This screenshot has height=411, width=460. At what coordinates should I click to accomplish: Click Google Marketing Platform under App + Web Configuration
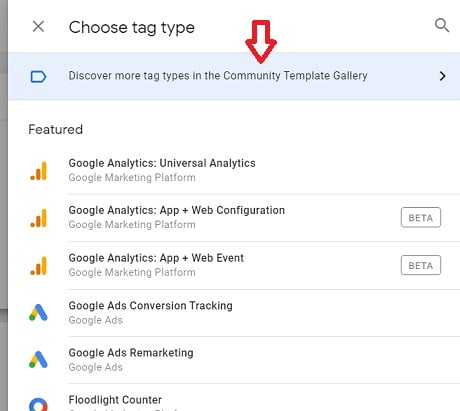tap(132, 225)
